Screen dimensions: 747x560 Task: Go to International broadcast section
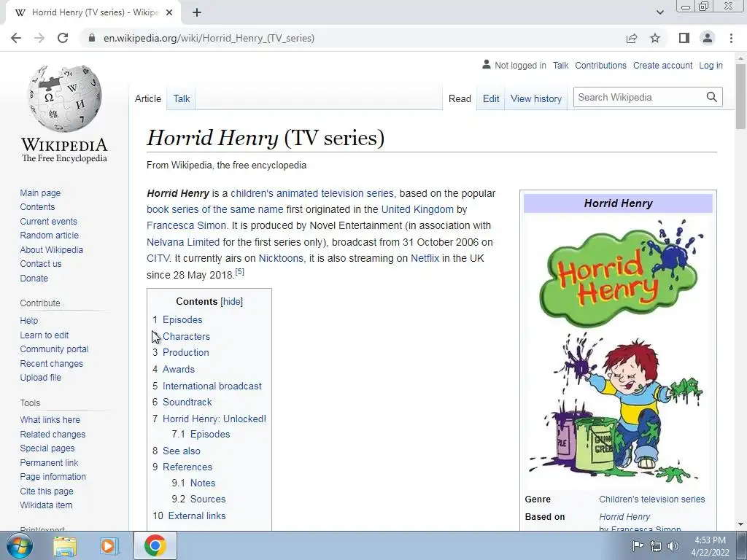[212, 386]
